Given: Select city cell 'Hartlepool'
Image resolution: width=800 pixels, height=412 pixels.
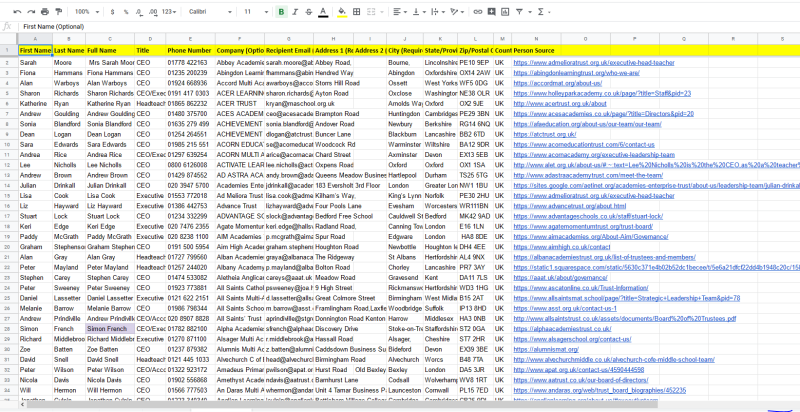Looking at the screenshot, I should coord(405,175).
